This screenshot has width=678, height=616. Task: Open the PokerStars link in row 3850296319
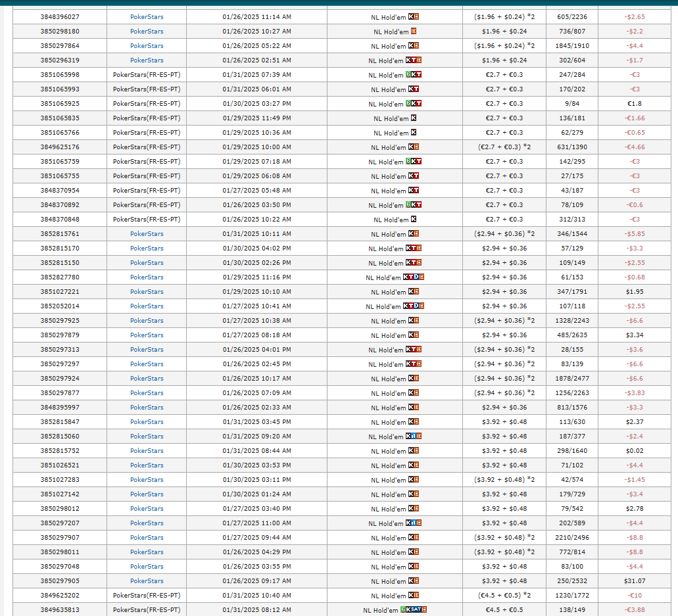(147, 60)
